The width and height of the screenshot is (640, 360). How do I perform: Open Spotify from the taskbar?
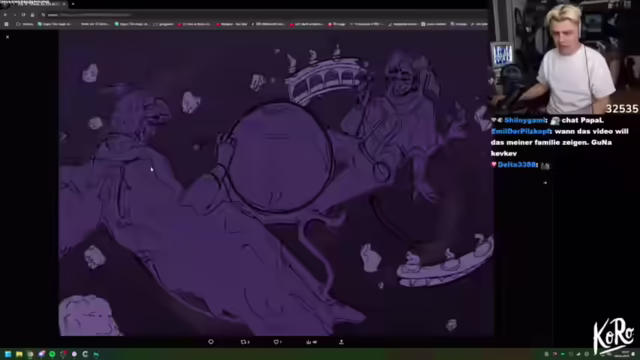point(52,354)
